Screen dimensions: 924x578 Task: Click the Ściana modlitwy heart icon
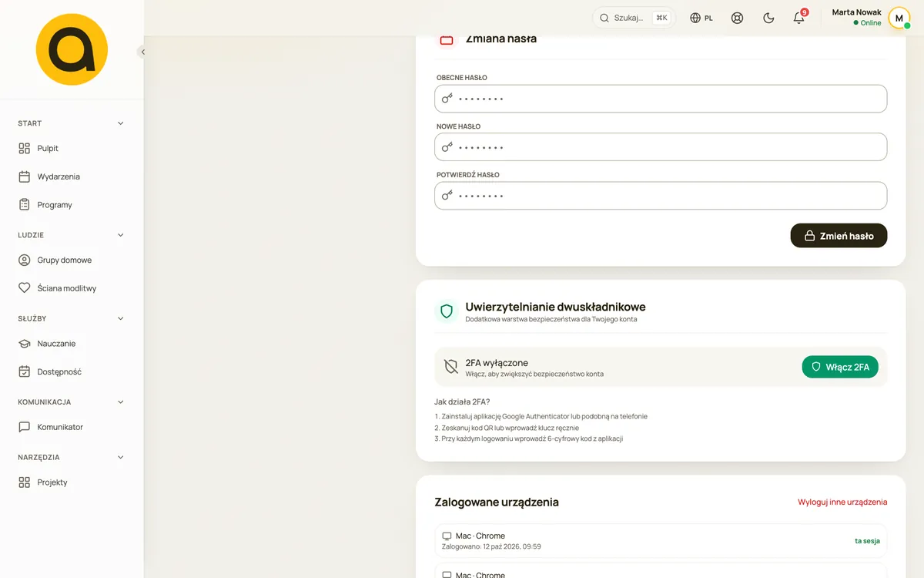(x=24, y=288)
